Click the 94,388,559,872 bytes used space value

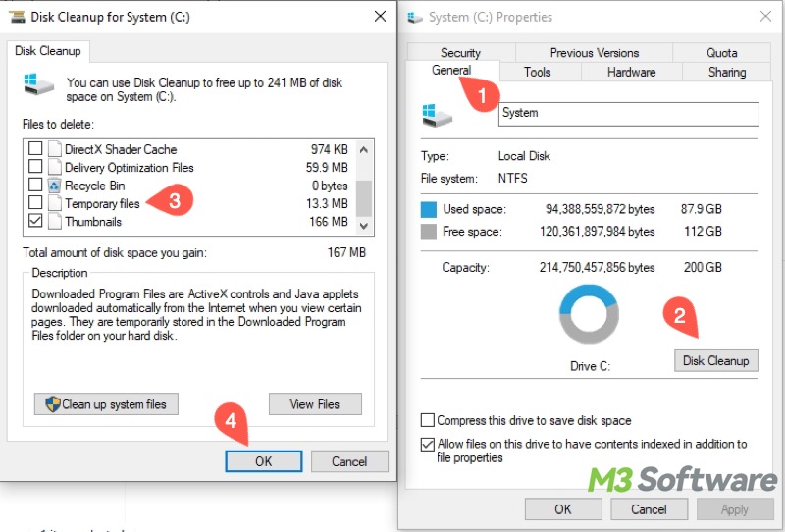[x=600, y=209]
